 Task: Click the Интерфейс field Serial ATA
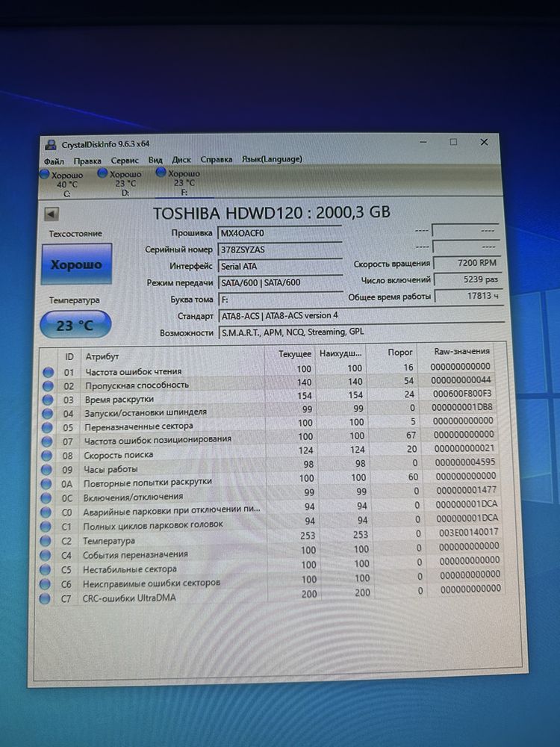[281, 266]
